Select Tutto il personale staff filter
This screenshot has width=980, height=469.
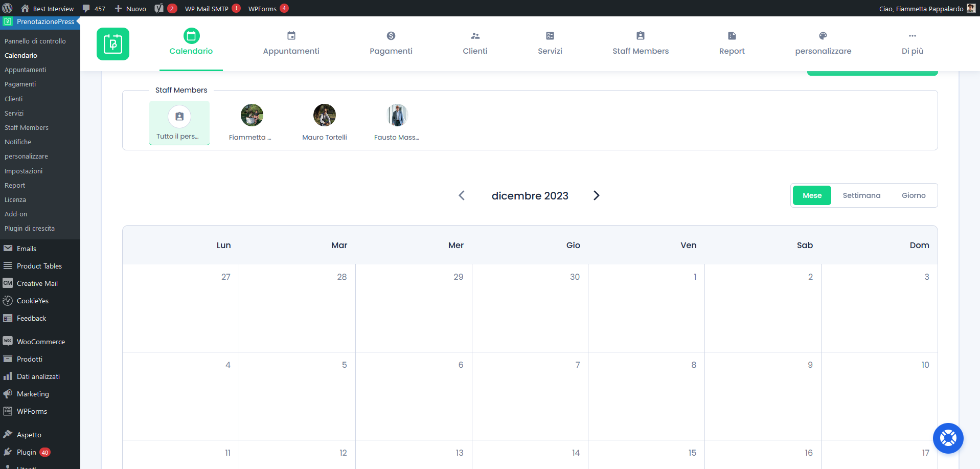[x=179, y=123]
